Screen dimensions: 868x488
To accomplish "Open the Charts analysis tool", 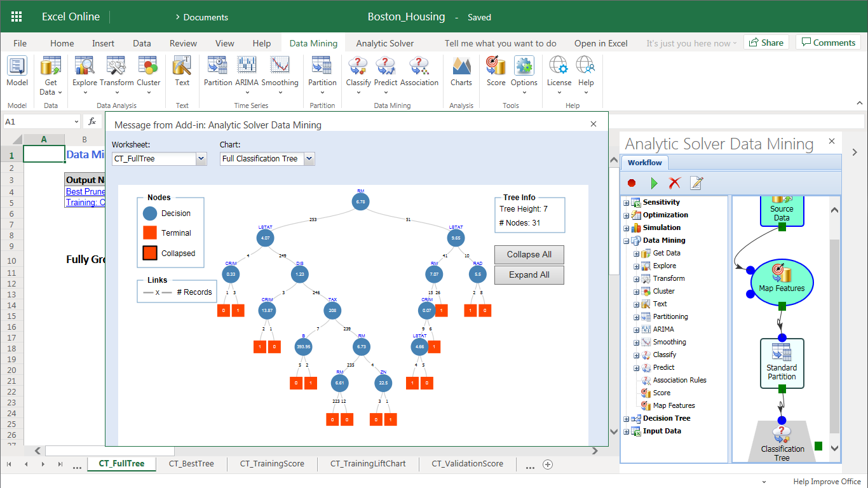I will 461,72.
